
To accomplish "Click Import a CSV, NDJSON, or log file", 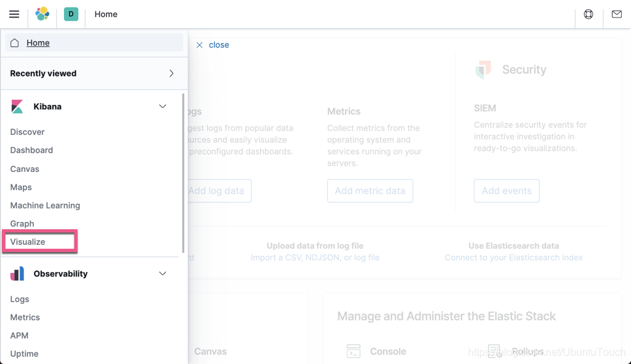I will (x=315, y=257).
